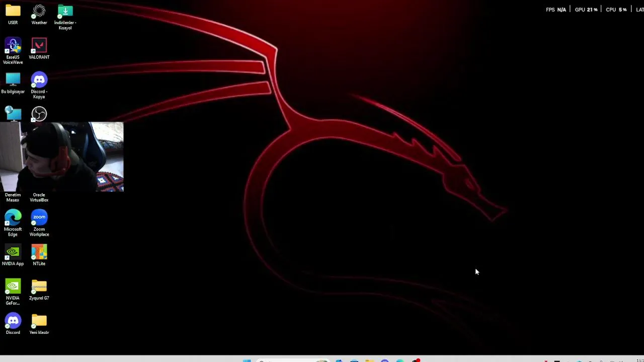This screenshot has height=362, width=644.
Task: Select the network globe monitor icon
Action: click(13, 114)
